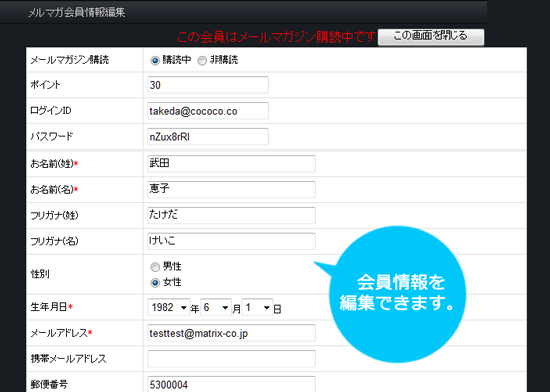Open the birth month dropdown showing 6

(216, 307)
